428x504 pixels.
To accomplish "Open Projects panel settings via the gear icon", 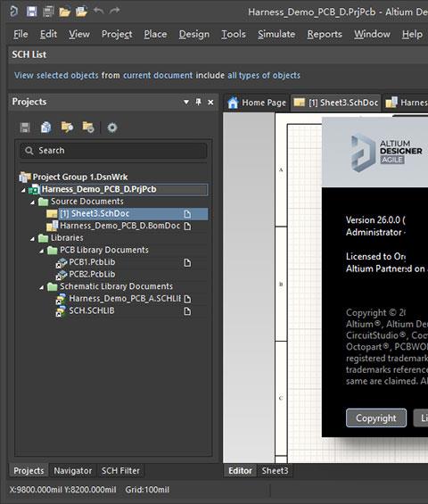I will 112,128.
